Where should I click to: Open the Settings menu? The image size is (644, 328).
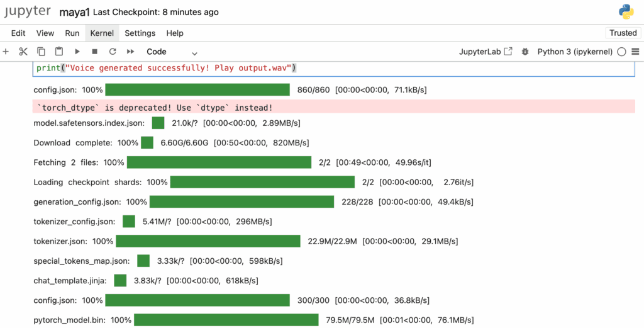[140, 33]
